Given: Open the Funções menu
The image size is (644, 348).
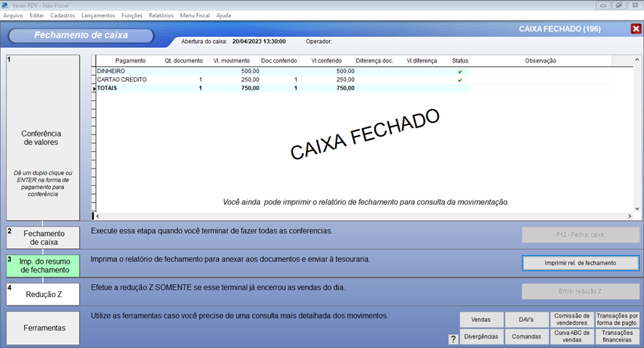Looking at the screenshot, I should (x=132, y=15).
